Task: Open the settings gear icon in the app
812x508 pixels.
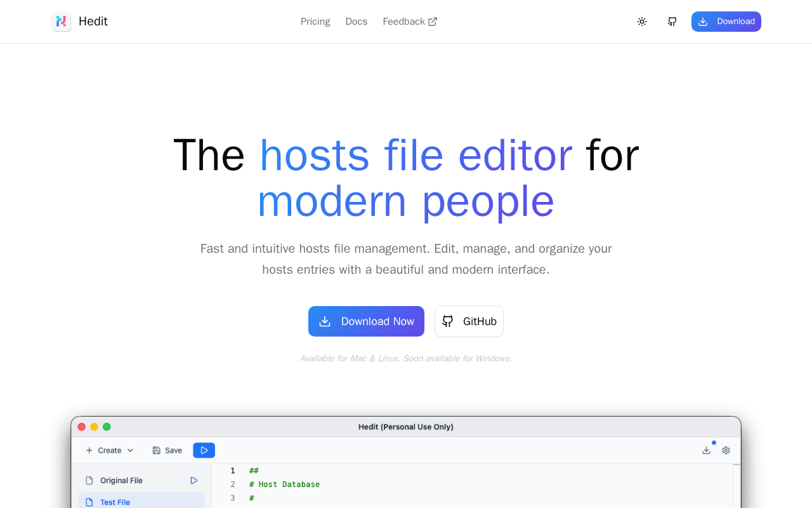Action: pos(726,450)
